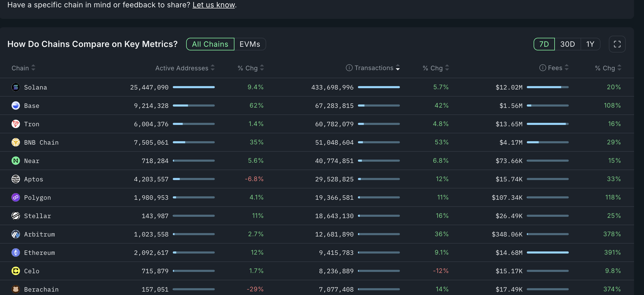This screenshot has height=295, width=644.
Task: Click the Arbitrum chain name
Action: pos(39,234)
